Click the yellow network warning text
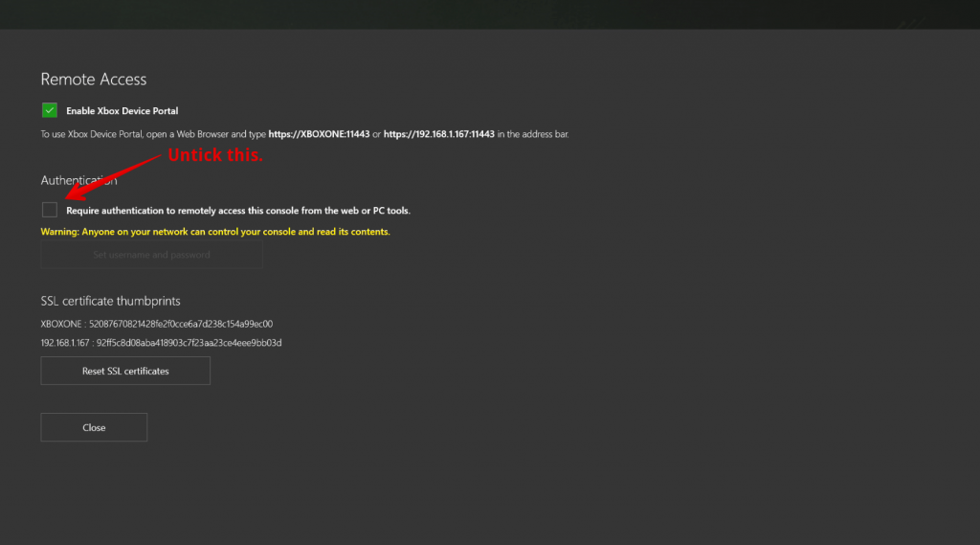This screenshot has height=545, width=980. [215, 232]
